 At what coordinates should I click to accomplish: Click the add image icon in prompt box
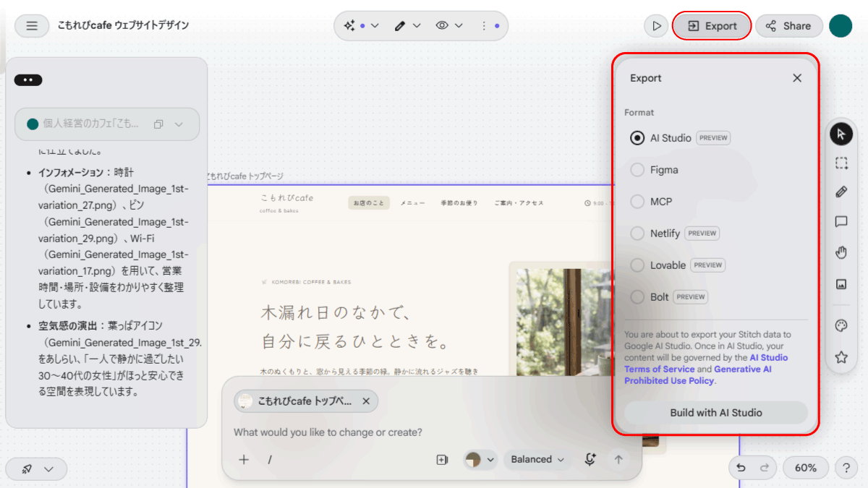(442, 459)
